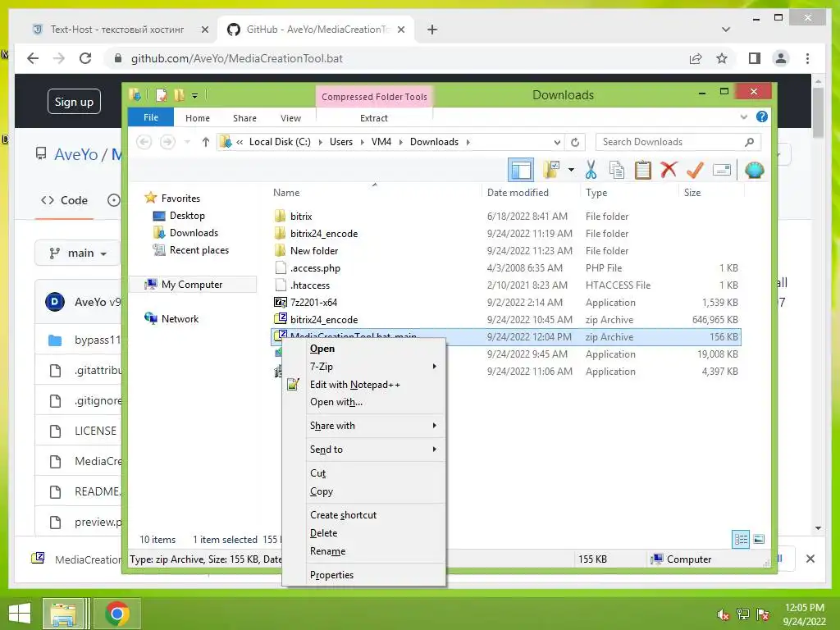Click the globe shell icon in toolbar
The height and width of the screenshot is (630, 840).
click(x=755, y=170)
